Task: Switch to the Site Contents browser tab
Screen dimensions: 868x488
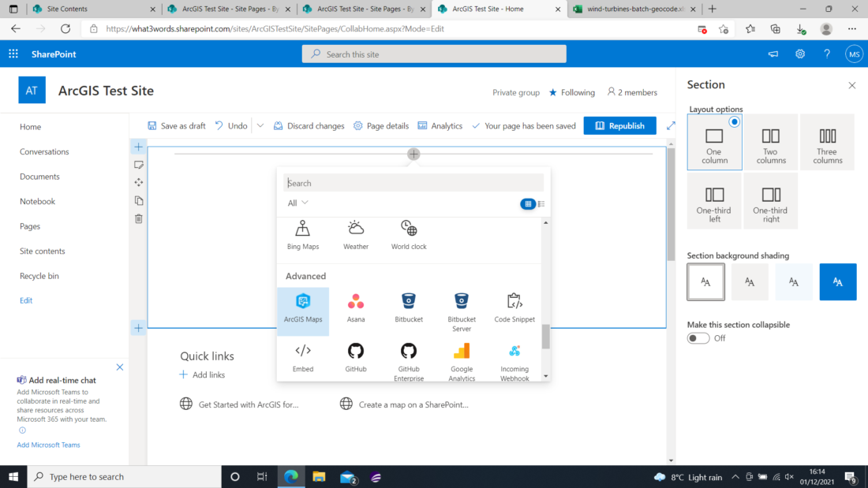Action: pos(94,9)
